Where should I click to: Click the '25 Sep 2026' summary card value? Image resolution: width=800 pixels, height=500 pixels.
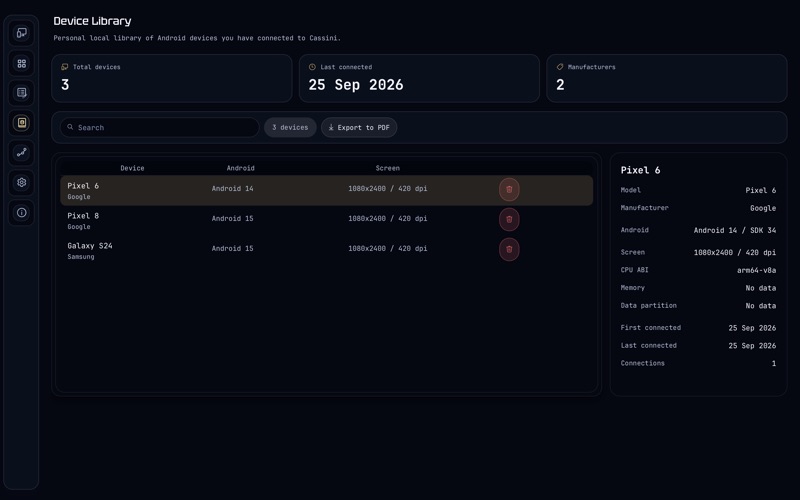click(x=356, y=85)
